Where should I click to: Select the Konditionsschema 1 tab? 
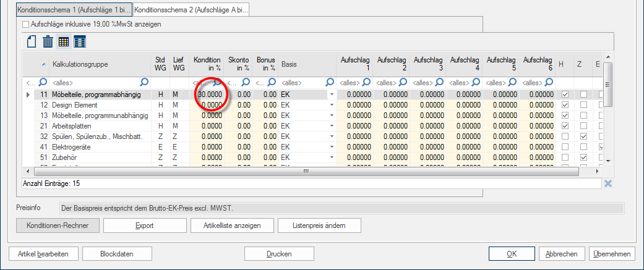click(x=74, y=11)
